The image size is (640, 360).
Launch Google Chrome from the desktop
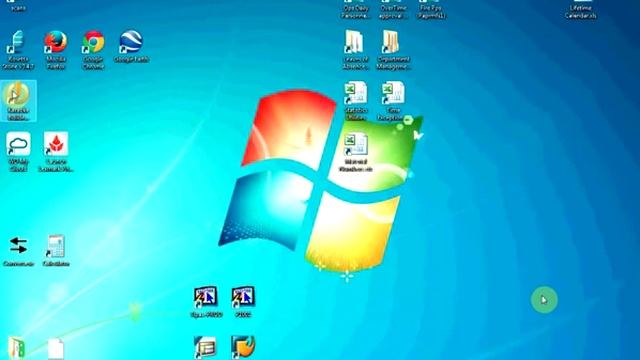(93, 49)
